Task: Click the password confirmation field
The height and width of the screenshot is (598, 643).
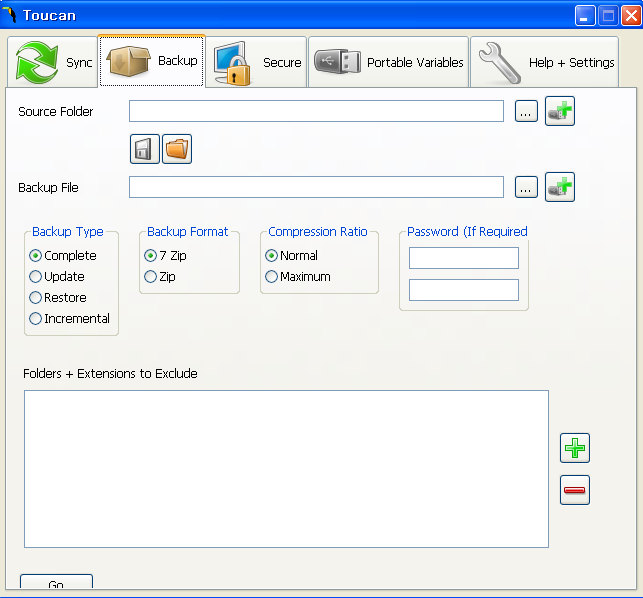Action: tap(464, 290)
